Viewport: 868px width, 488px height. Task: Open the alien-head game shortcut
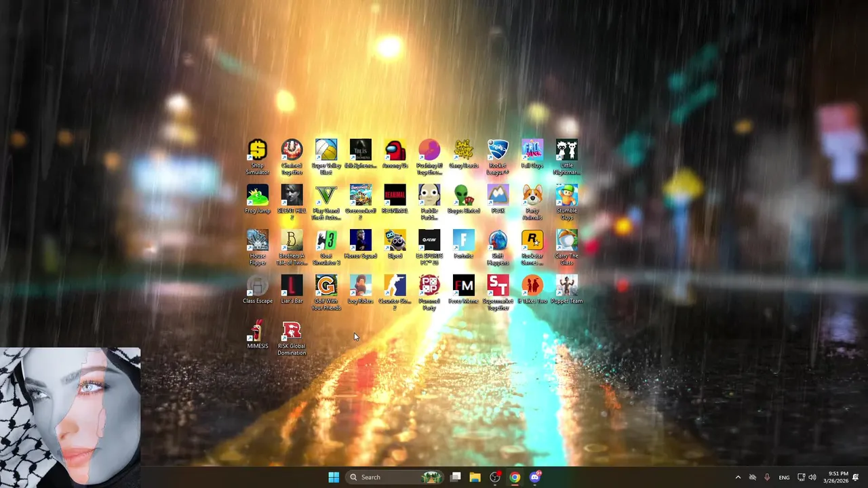click(464, 199)
